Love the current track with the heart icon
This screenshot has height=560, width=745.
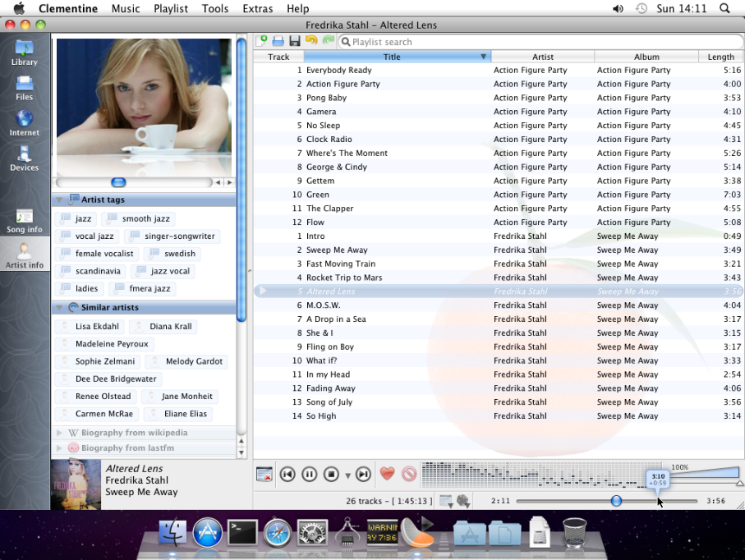click(x=387, y=474)
